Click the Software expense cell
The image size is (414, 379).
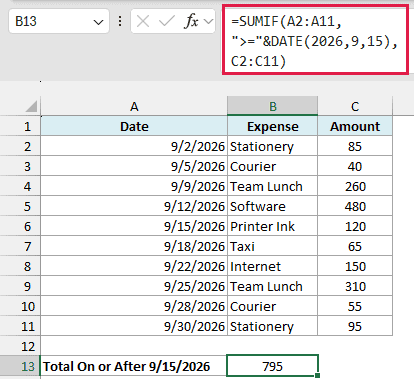[273, 206]
